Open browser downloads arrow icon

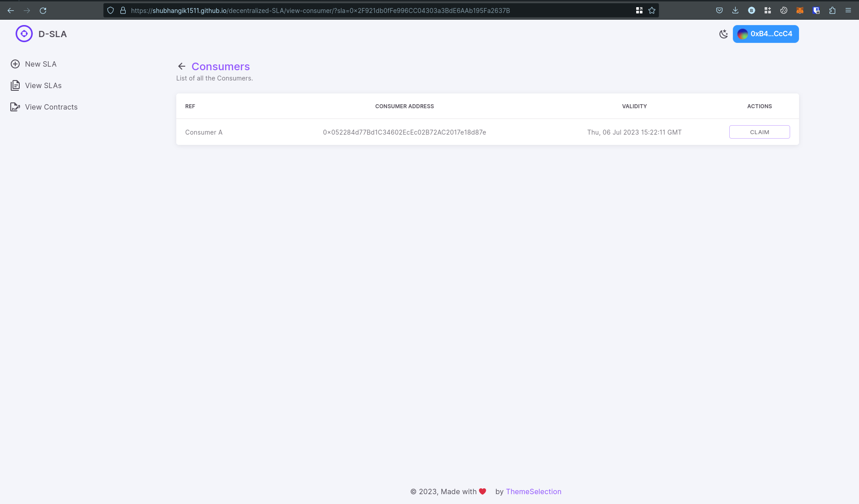[x=735, y=10]
